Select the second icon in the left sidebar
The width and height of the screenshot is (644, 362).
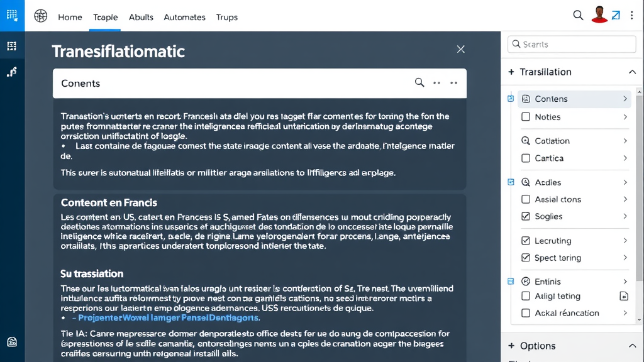[12, 46]
